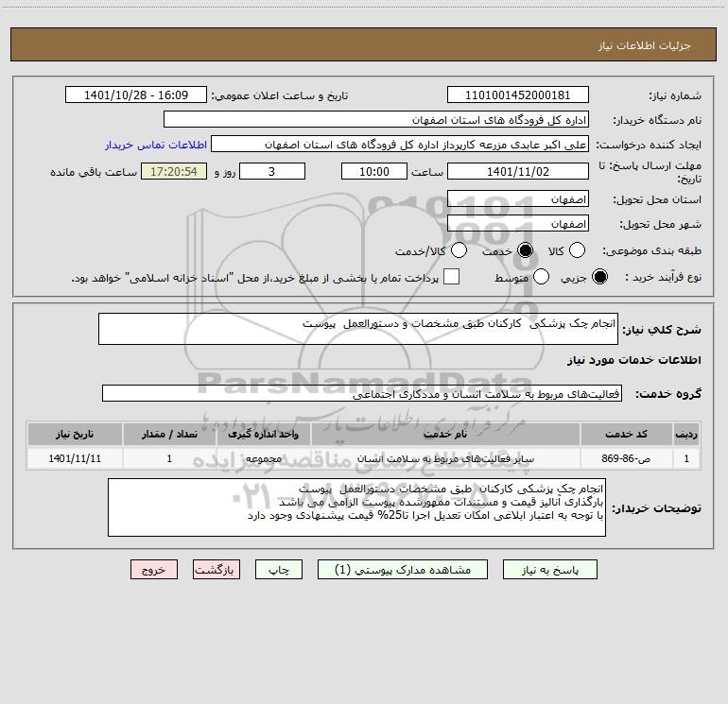Image resolution: width=728 pixels, height=704 pixels.
Task: Click the شماره نیاز field 1101001452000181
Action: pyautogui.click(x=518, y=94)
